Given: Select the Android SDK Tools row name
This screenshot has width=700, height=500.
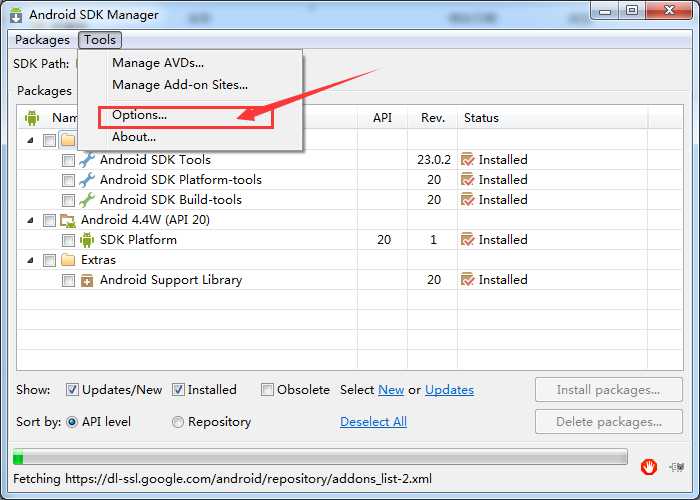Looking at the screenshot, I should tap(155, 160).
